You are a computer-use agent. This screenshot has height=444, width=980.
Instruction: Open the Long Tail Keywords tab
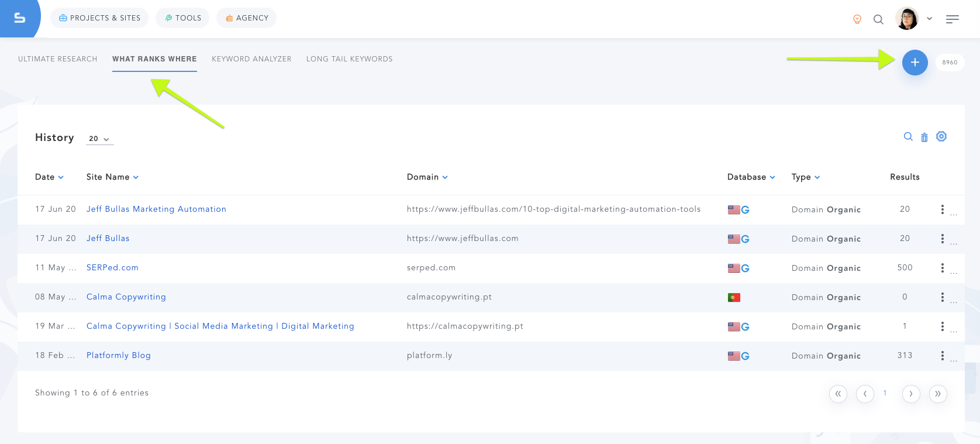[x=350, y=59]
